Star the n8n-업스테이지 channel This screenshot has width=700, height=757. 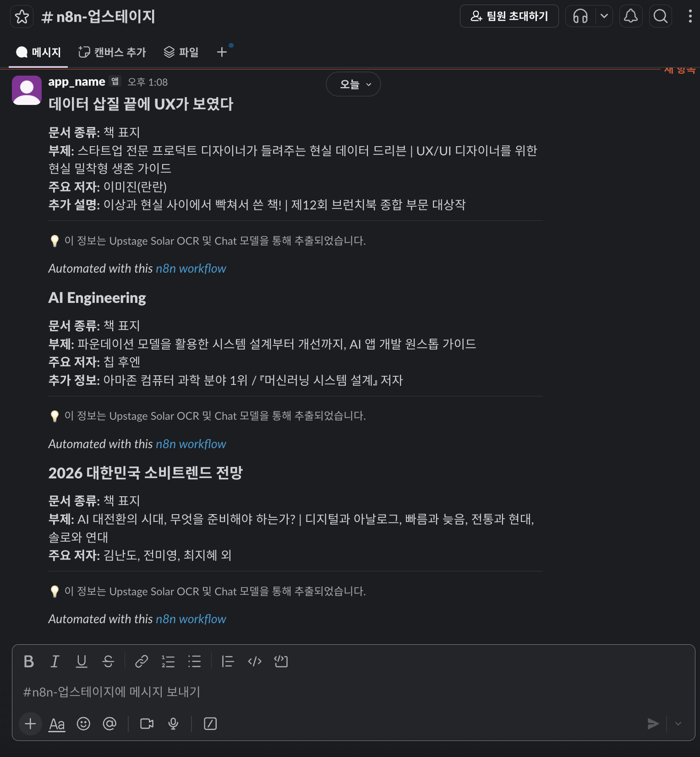click(x=22, y=16)
